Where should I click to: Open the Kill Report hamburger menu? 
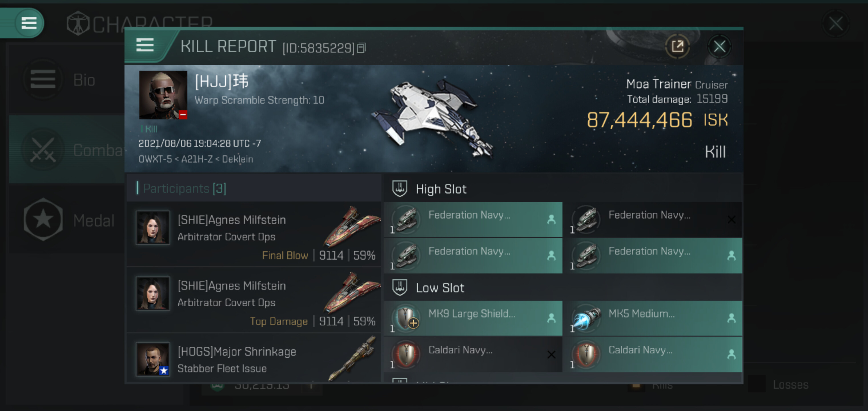145,45
